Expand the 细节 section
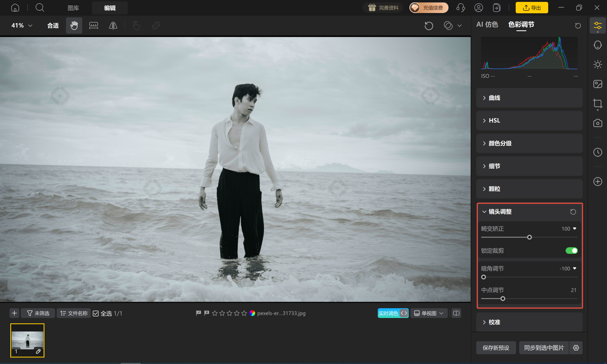Image resolution: width=607 pixels, height=364 pixels. point(529,166)
